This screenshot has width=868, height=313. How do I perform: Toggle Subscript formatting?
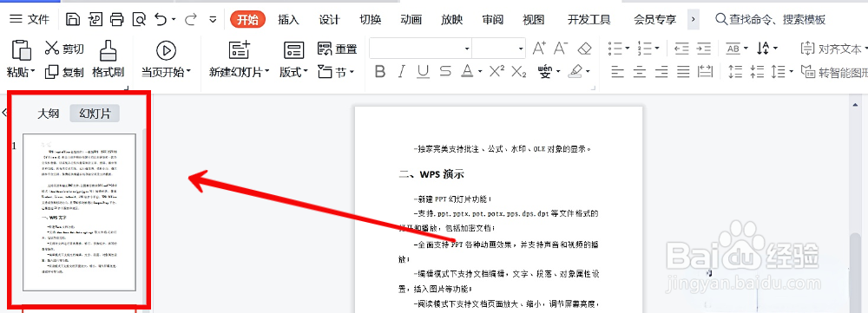click(x=519, y=71)
